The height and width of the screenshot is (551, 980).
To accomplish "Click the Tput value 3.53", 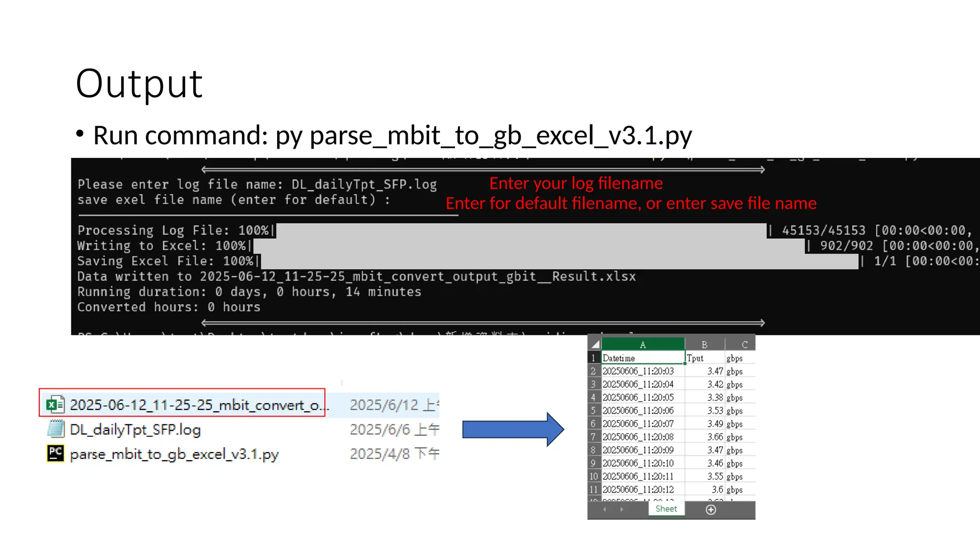I will pyautogui.click(x=705, y=410).
